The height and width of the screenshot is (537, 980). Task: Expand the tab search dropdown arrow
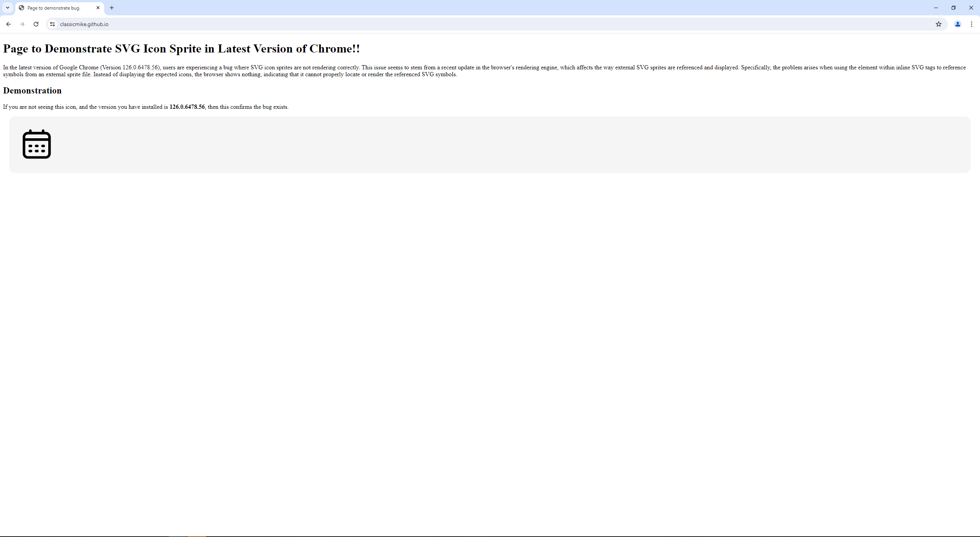pyautogui.click(x=7, y=8)
